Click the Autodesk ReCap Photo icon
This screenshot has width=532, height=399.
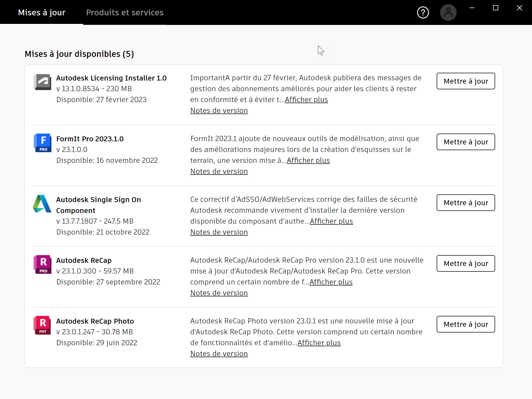tap(42, 325)
